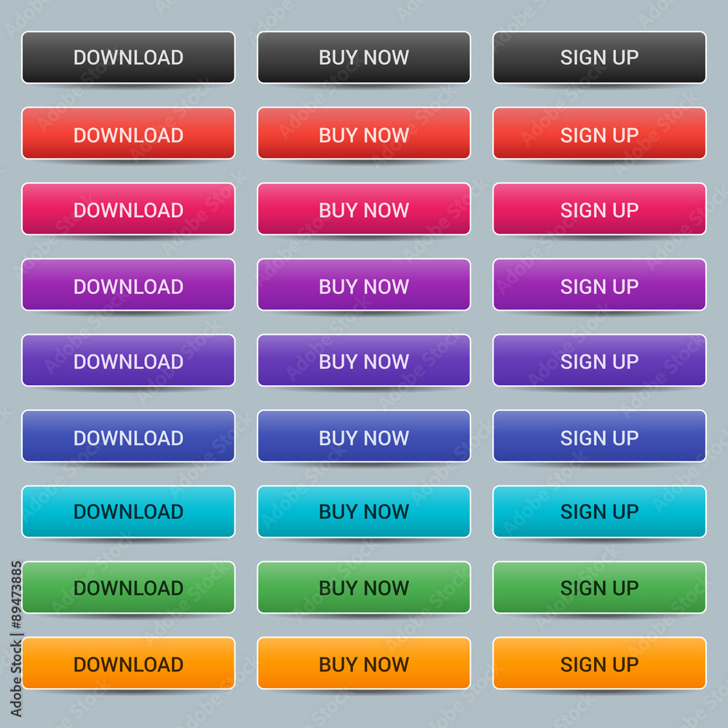This screenshot has height=728, width=728.
Task: Hit the deep violet BUY NOW button
Action: [x=364, y=360]
